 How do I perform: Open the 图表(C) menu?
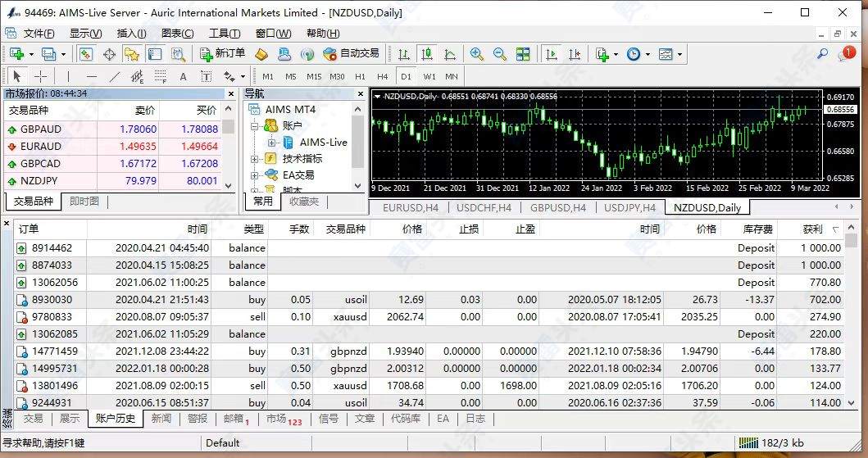177,34
